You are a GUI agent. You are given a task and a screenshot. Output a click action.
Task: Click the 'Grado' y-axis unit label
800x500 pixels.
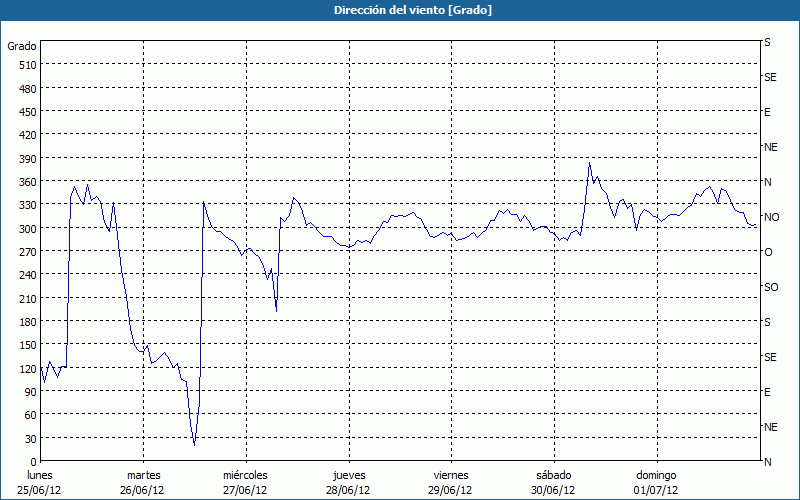click(x=22, y=46)
